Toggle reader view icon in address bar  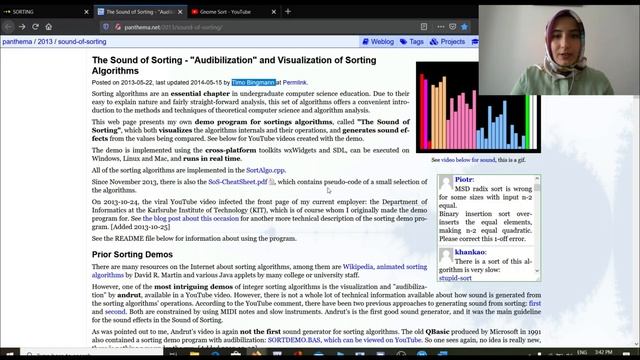tap(424, 27)
